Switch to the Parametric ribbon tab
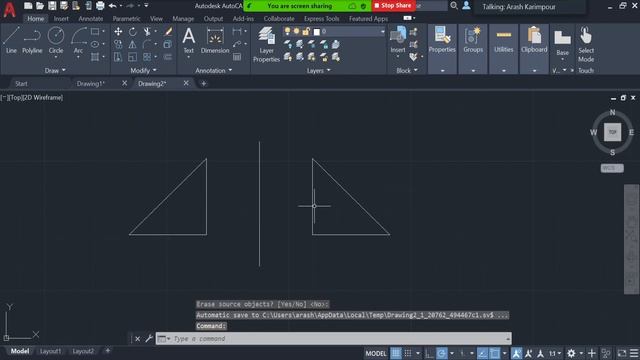The image size is (640, 360). coord(126,18)
